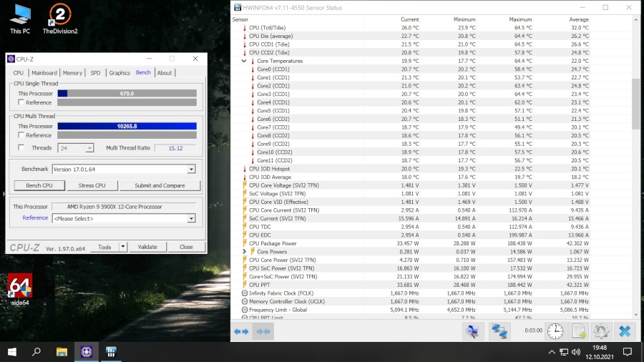Reset the HWiNFO elapsed-time clock icon
Viewport: 644px width, 362px height.
pos(555,331)
